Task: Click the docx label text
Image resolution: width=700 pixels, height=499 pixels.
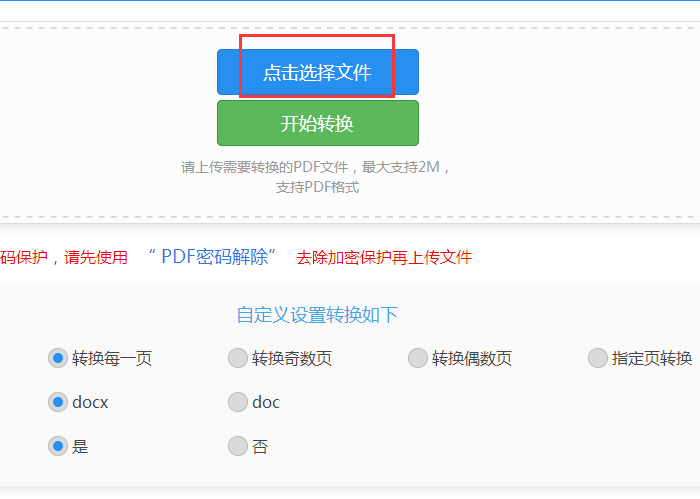Action: coord(90,403)
